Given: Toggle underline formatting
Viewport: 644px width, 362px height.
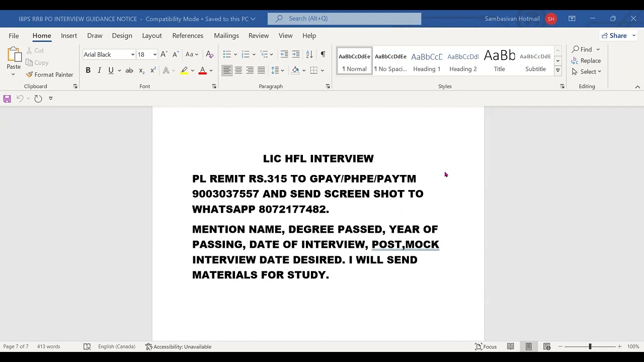Looking at the screenshot, I should (x=111, y=70).
